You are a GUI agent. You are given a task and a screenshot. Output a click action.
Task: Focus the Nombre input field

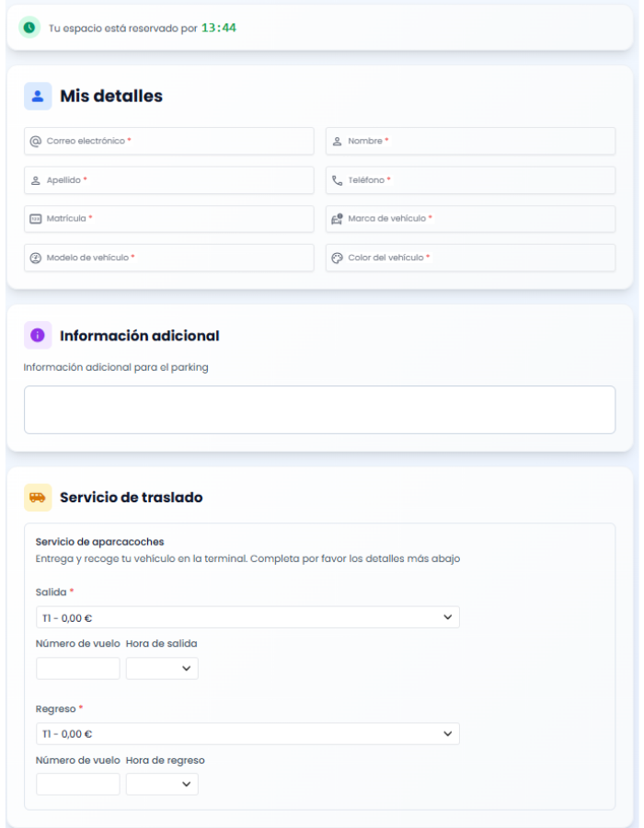coord(478,141)
